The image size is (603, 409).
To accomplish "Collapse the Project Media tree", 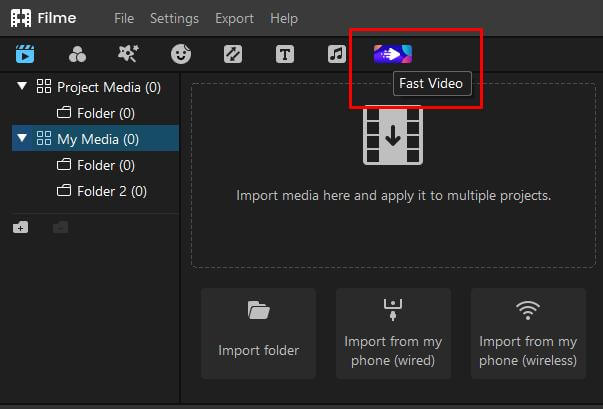I will coord(23,87).
